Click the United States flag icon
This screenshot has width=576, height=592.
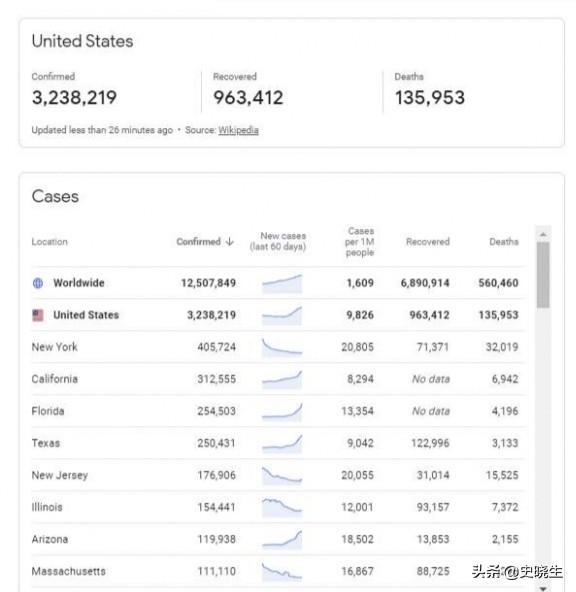(38, 315)
